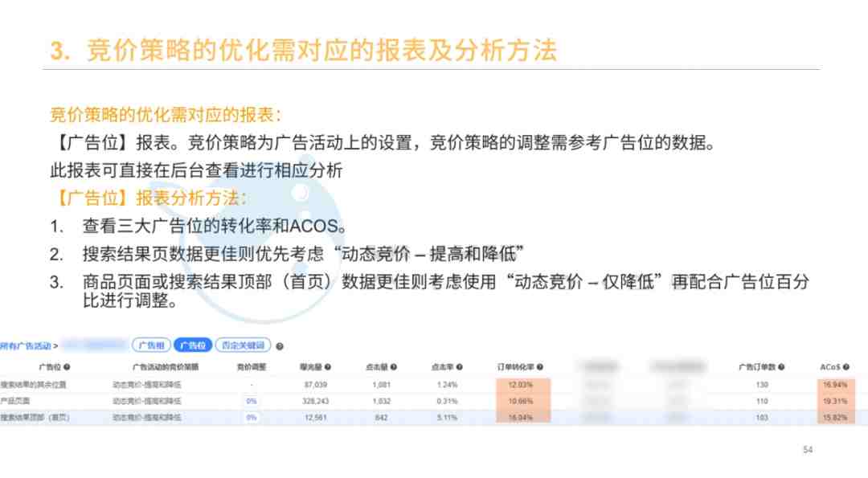Click info icon beside 点击率 header

(x=460, y=367)
